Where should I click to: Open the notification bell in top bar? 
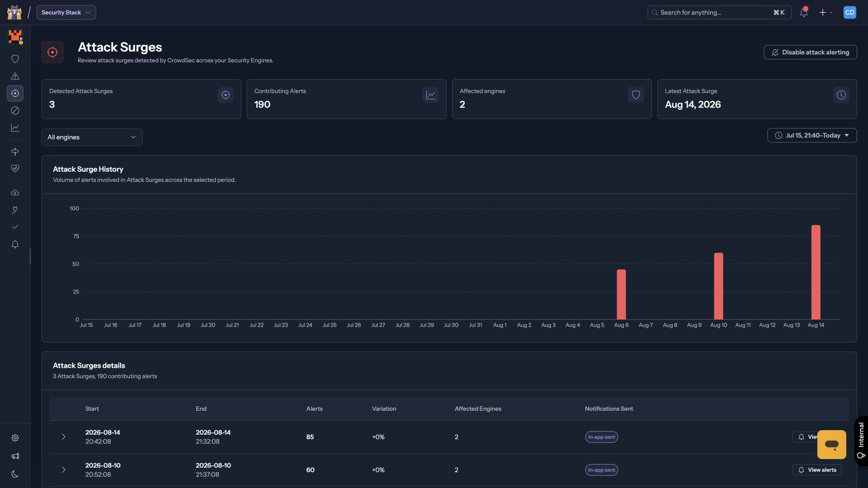click(803, 12)
